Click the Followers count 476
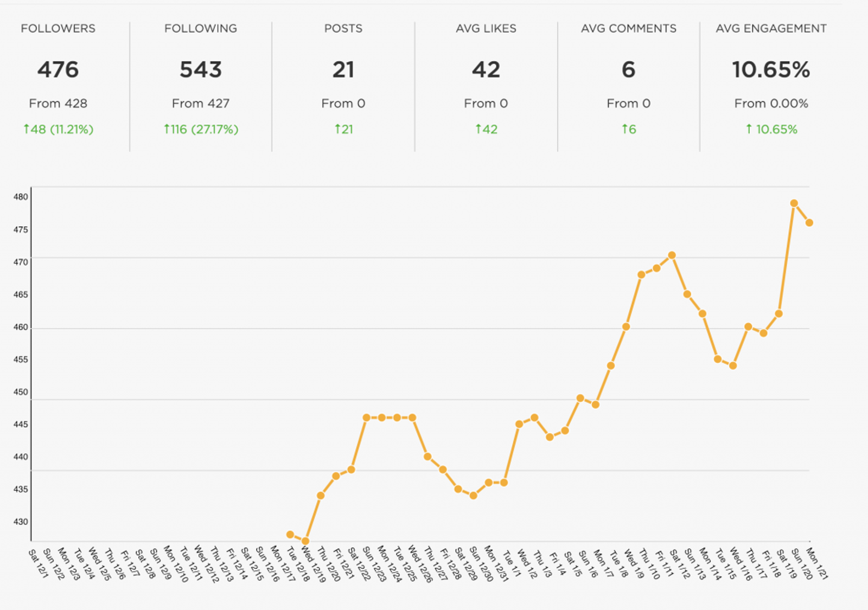 [58, 70]
